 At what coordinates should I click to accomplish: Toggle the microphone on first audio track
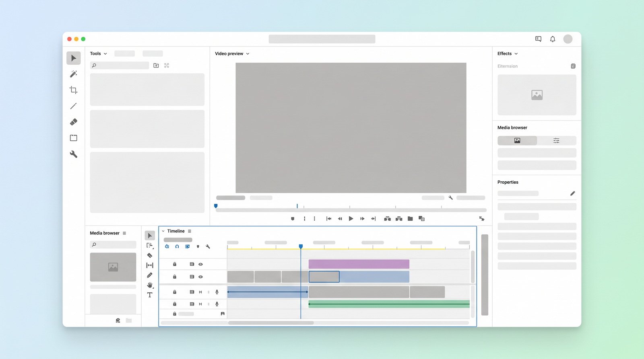pyautogui.click(x=217, y=292)
